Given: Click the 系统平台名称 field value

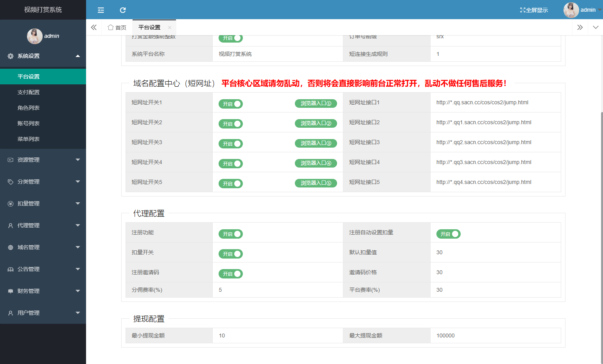Looking at the screenshot, I should click(x=278, y=54).
